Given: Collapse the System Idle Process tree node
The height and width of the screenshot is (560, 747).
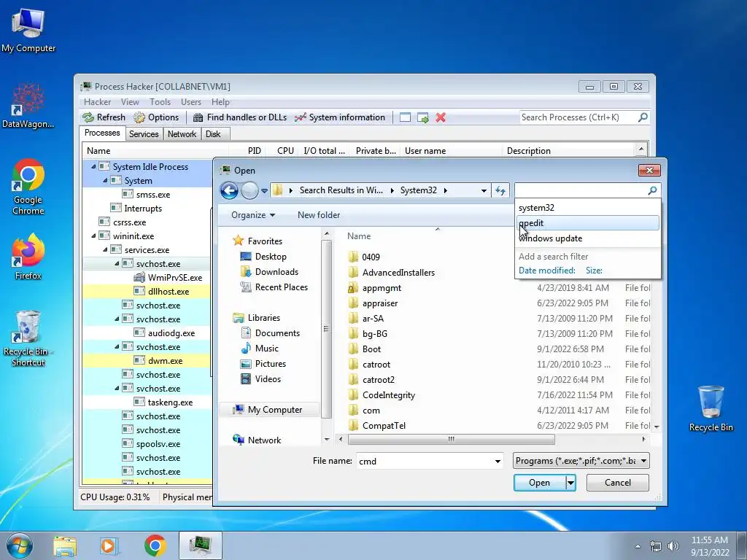Looking at the screenshot, I should pyautogui.click(x=93, y=167).
